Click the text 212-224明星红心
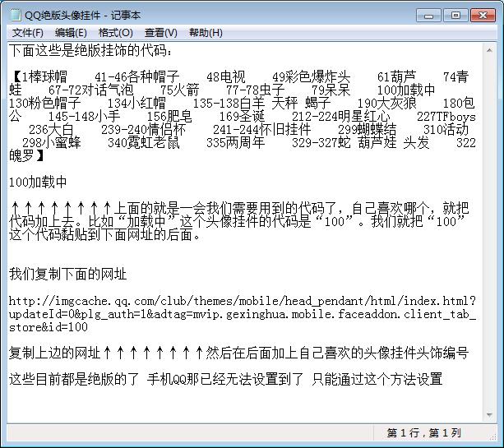The width and height of the screenshot is (504, 448). tap(340, 117)
